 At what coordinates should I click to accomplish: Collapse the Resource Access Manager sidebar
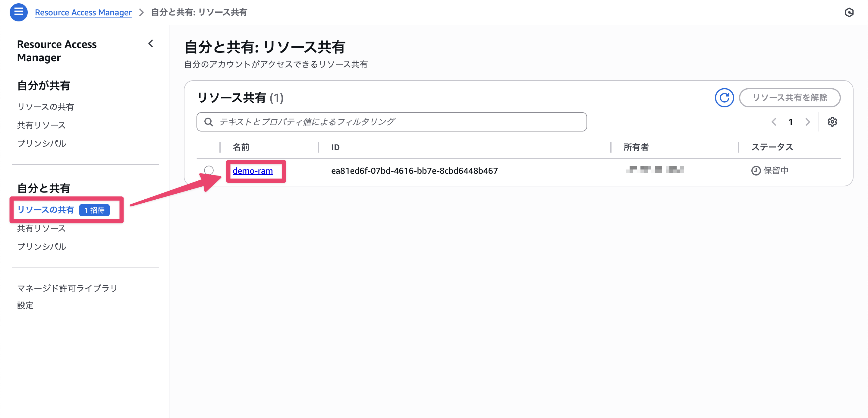point(151,43)
